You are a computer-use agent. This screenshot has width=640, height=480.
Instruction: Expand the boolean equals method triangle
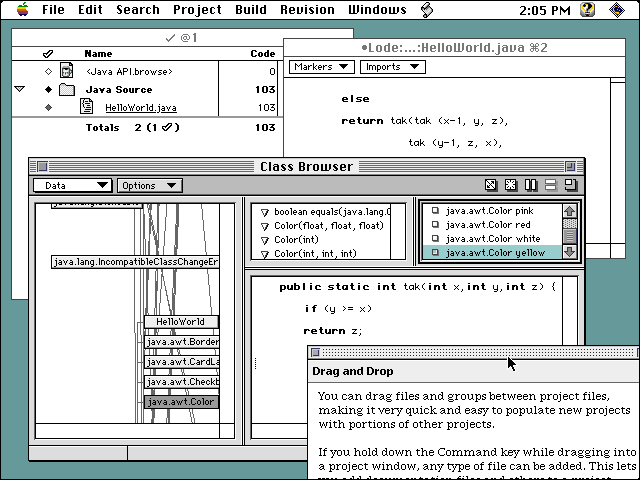(x=264, y=212)
